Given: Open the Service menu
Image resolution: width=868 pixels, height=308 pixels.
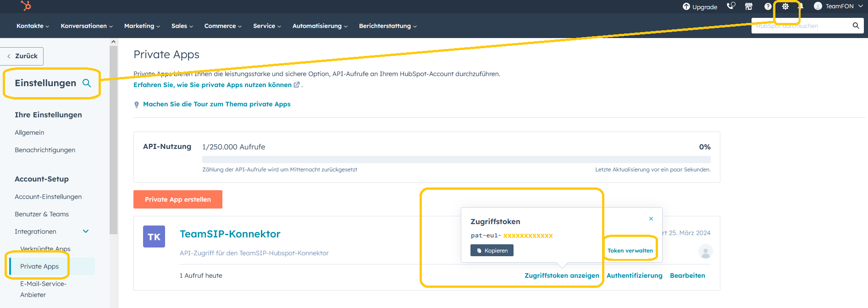Looking at the screenshot, I should point(267,26).
